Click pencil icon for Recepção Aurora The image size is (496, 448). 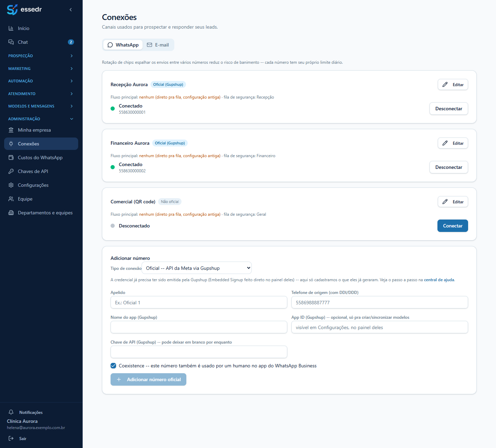[x=445, y=84]
